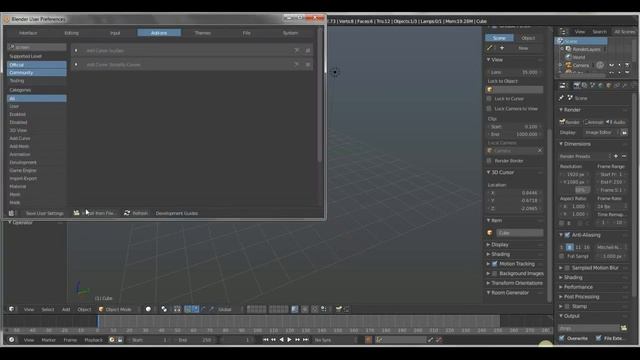
Task: Toggle the Motion Tracking checkbox
Action: click(495, 264)
